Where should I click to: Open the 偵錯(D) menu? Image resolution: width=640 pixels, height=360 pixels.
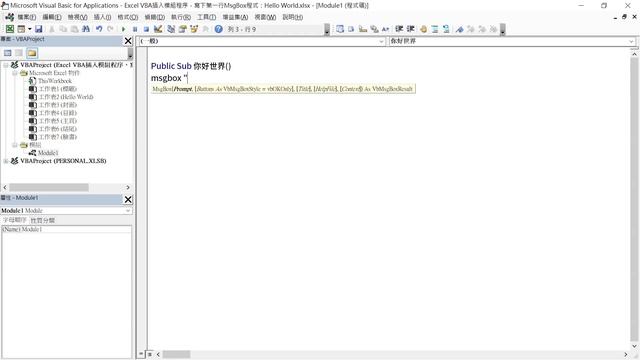(x=155, y=17)
